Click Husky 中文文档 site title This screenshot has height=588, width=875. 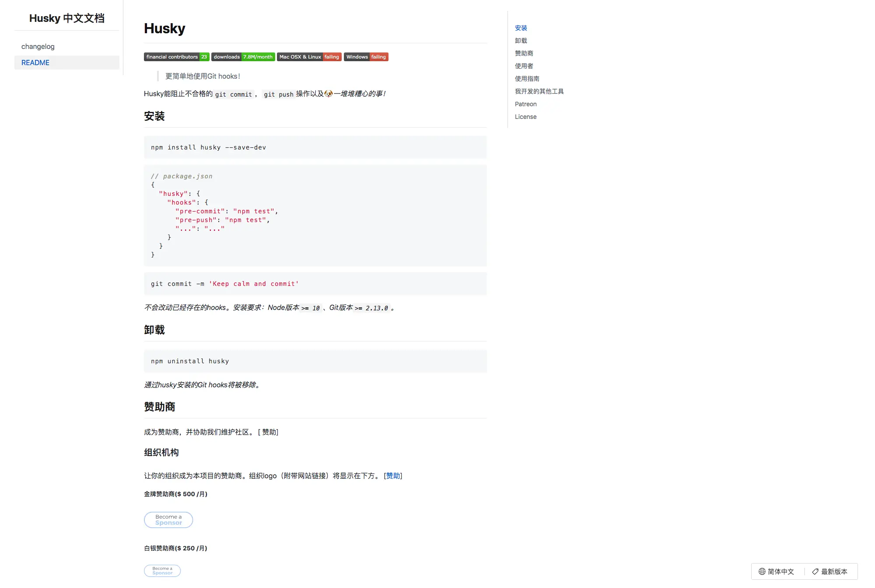coord(66,18)
